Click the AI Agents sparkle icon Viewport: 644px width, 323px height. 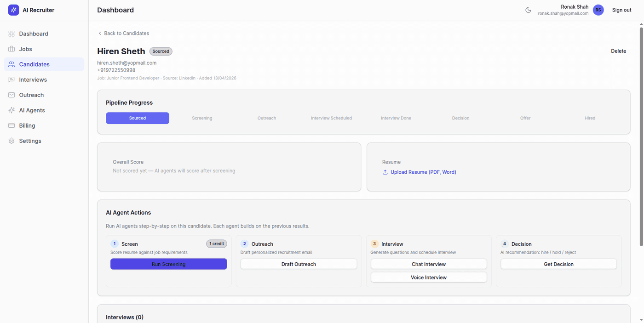click(11, 110)
